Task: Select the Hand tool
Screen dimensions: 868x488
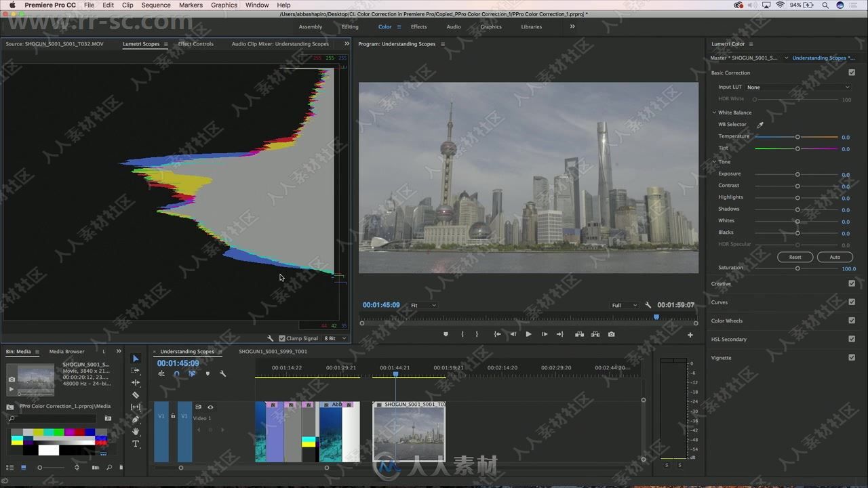Action: (x=136, y=432)
